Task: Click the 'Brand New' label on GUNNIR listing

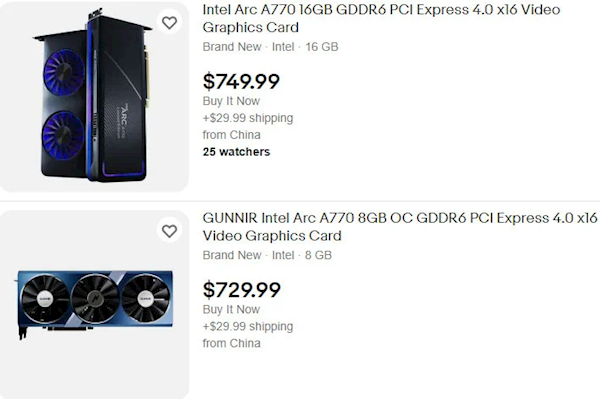Action: (232, 255)
